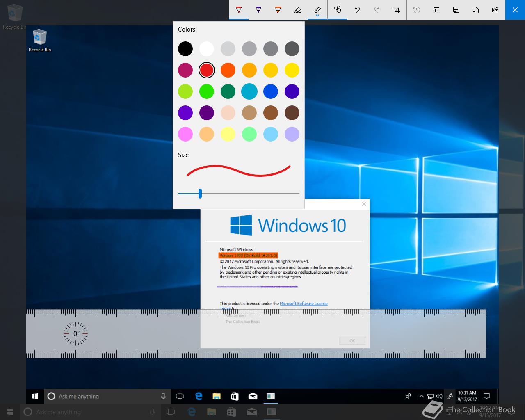Toggle the ruler tool
Image resolution: width=525 pixels, height=420 pixels.
coord(317,9)
